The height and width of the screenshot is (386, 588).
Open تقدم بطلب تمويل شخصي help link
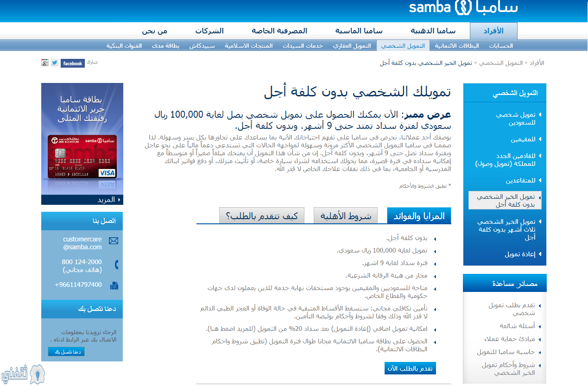coord(512,309)
